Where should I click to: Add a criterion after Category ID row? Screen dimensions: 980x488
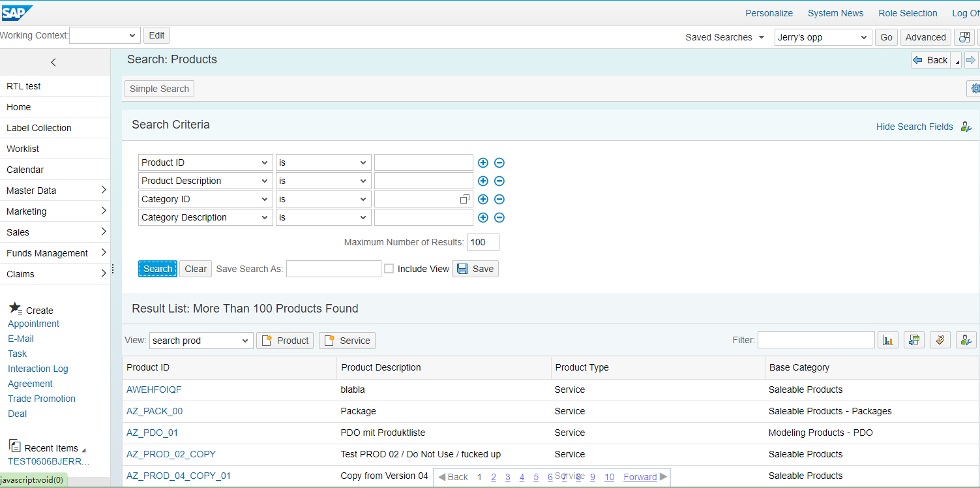tap(483, 200)
